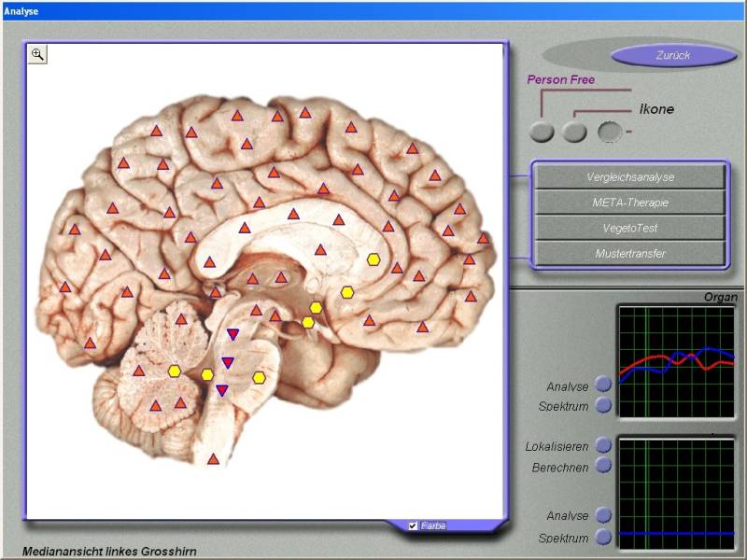The image size is (747, 560).
Task: Toggle Spektrum button beside the Organ graph
Action: tap(603, 405)
